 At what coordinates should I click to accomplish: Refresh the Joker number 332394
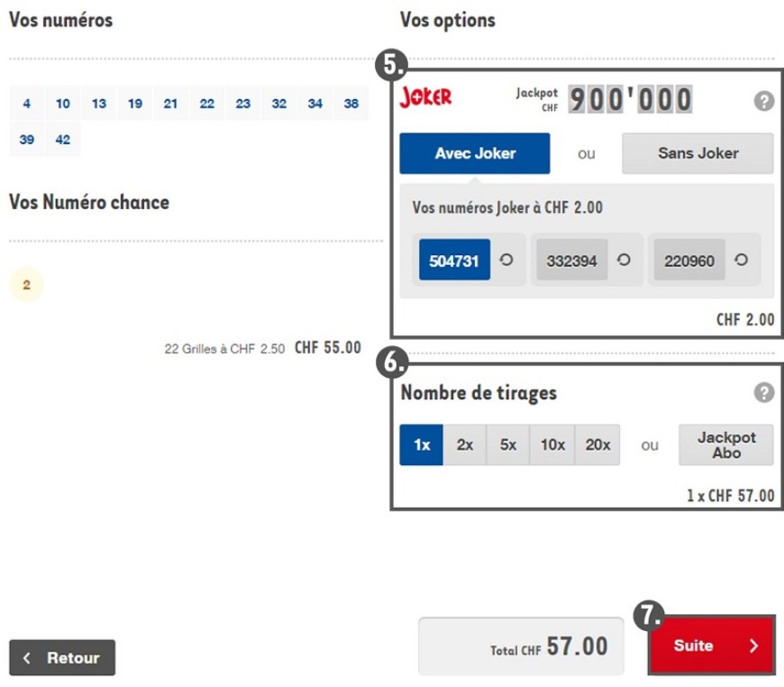(624, 260)
